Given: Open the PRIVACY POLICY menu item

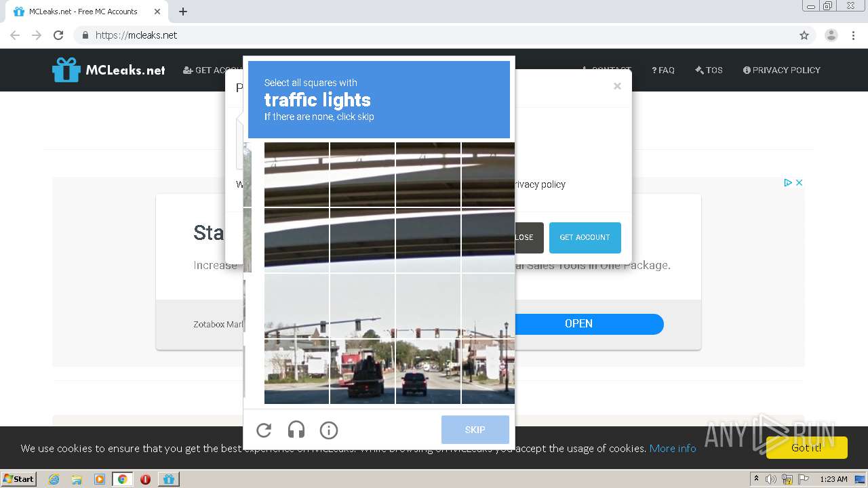Looking at the screenshot, I should pos(782,70).
